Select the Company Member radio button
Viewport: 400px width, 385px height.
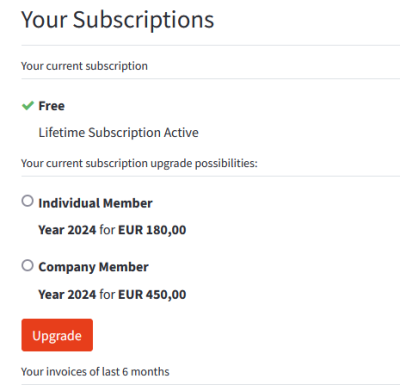click(x=27, y=266)
